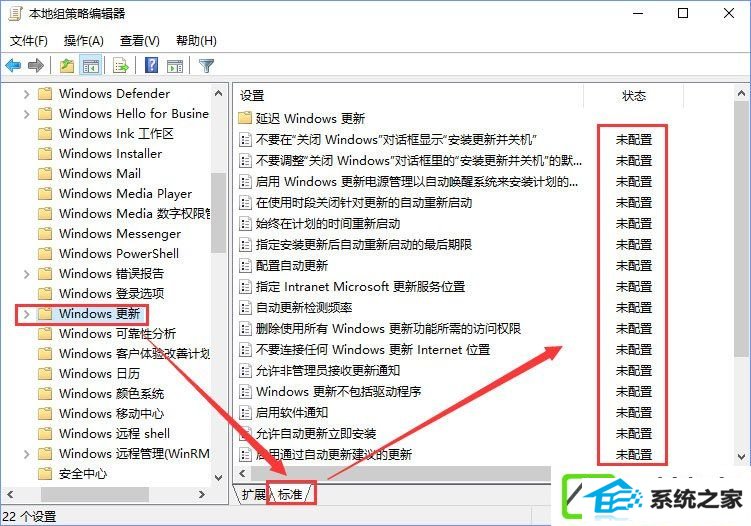Image resolution: width=751 pixels, height=526 pixels.
Task: Click the settings list vertical scrollbar down arrow
Action: tap(741, 457)
